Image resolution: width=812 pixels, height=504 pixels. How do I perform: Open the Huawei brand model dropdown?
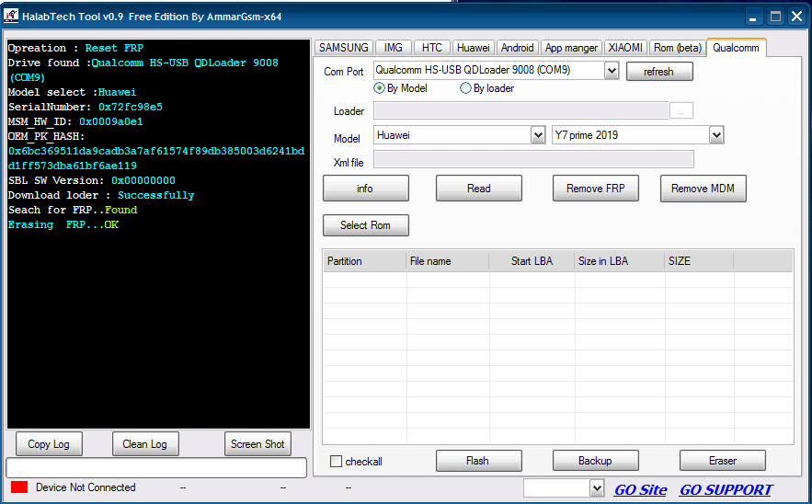click(x=538, y=135)
